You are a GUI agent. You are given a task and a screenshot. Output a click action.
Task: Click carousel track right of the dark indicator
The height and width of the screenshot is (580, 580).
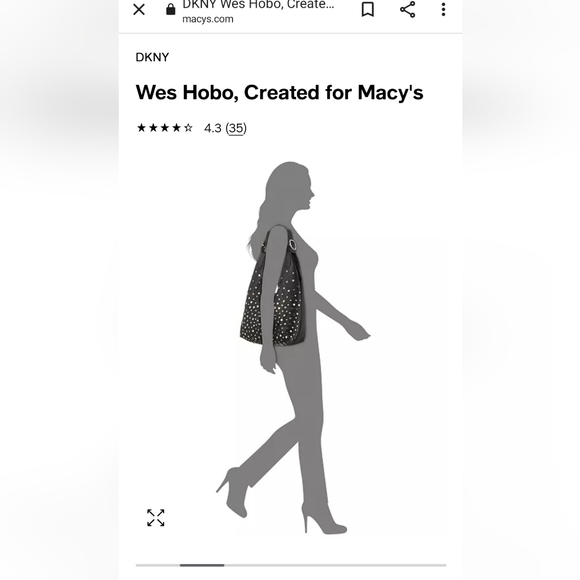tap(335, 565)
